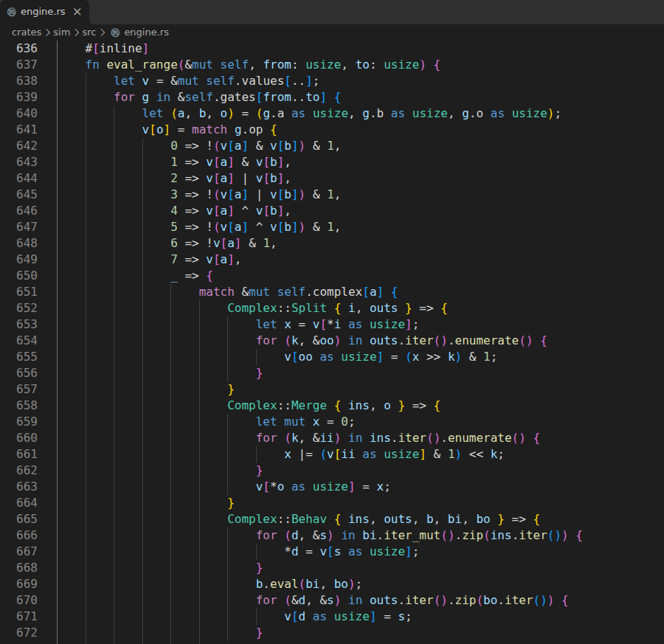Click line number 637 in gutter
This screenshot has width=664, height=644.
[x=27, y=65]
